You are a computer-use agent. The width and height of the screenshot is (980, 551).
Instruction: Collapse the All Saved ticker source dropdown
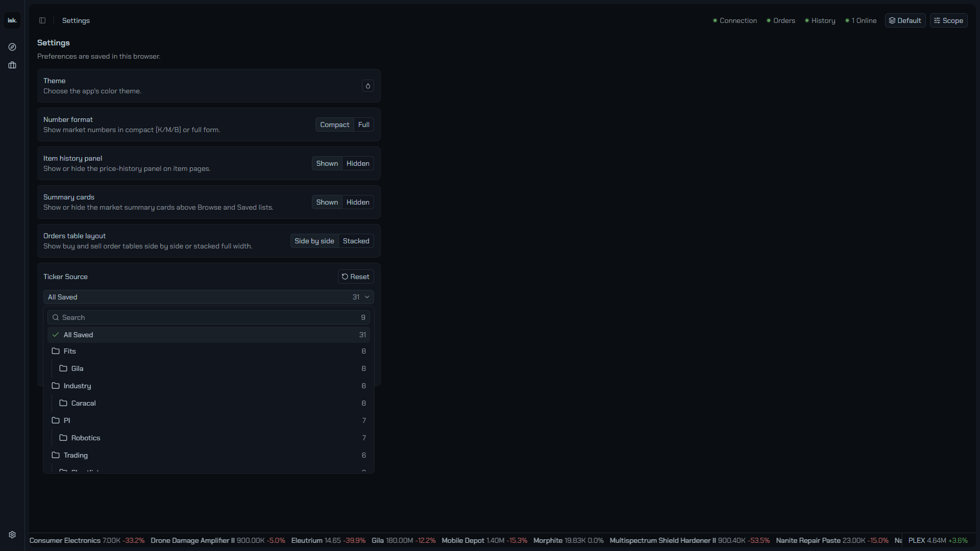tap(209, 297)
